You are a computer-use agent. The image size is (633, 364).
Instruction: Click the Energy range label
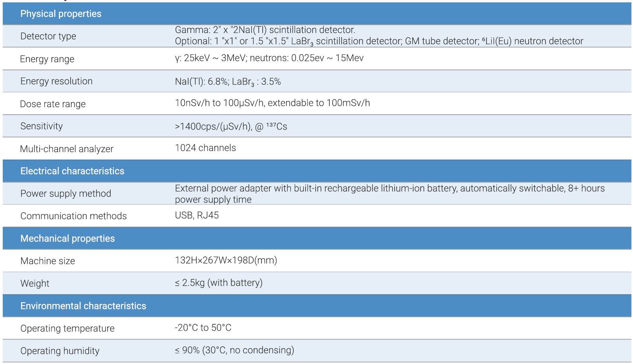click(47, 59)
